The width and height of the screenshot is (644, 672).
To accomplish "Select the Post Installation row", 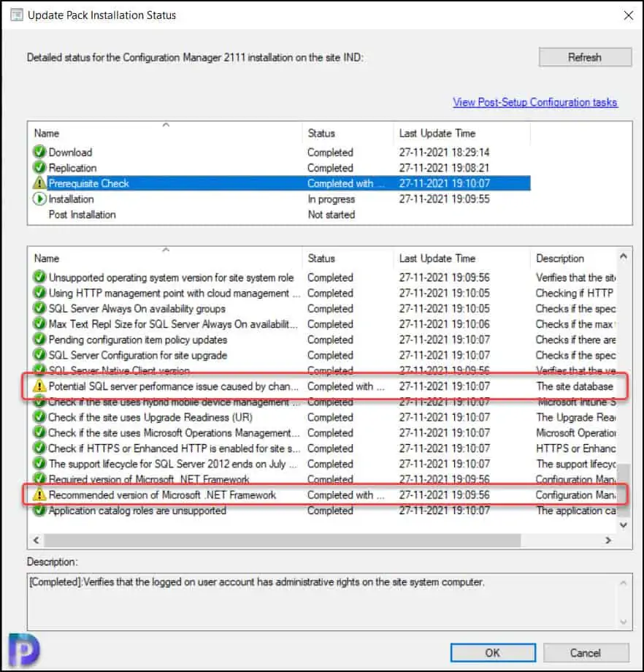I will click(x=280, y=214).
